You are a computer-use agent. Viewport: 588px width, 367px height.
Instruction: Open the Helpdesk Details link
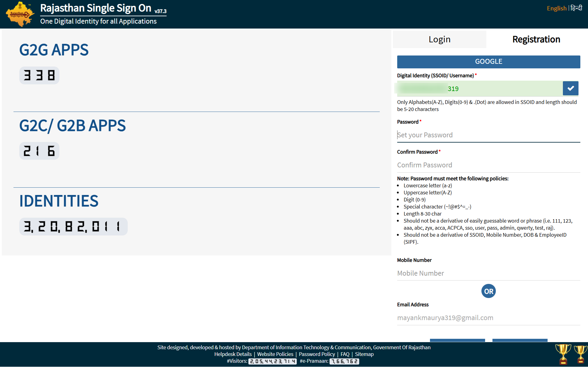[233, 354]
